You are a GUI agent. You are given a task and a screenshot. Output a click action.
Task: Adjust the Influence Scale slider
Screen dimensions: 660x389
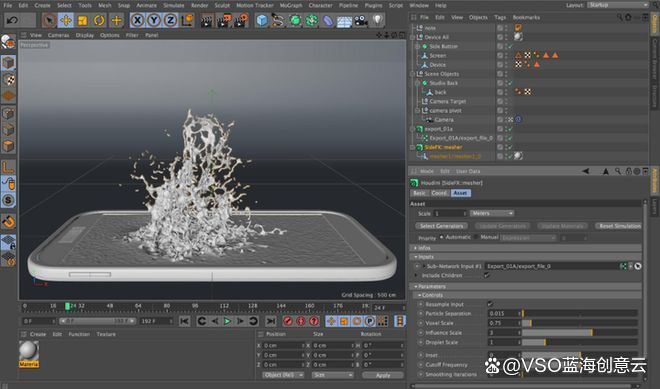(580, 333)
